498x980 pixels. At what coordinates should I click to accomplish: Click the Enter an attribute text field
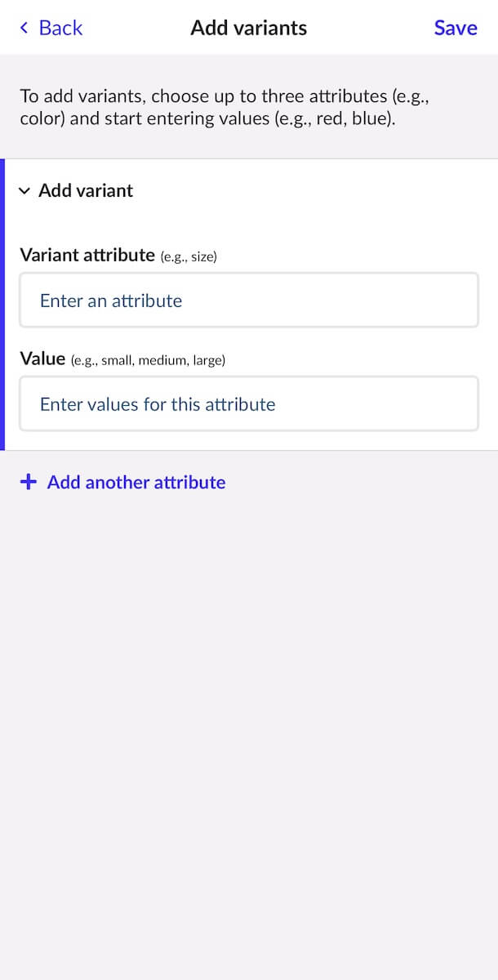(249, 300)
